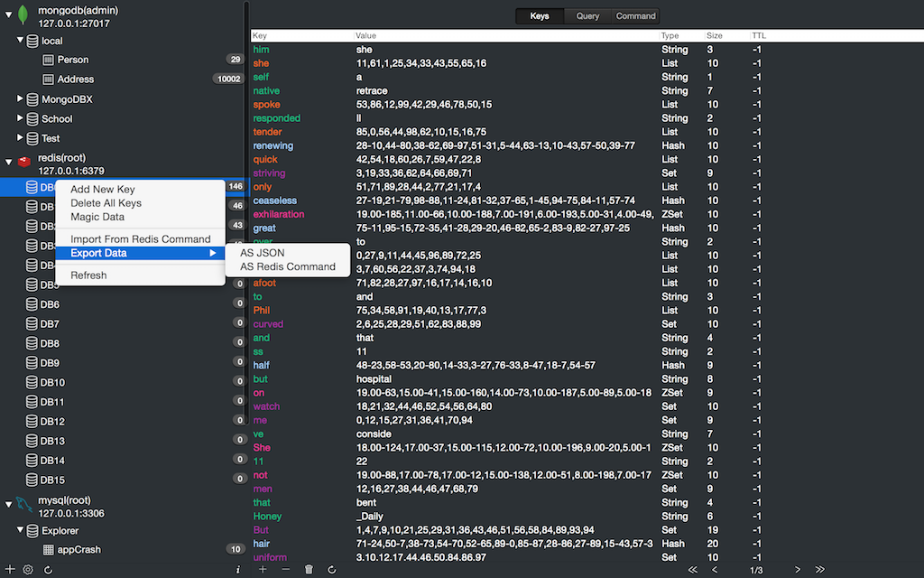This screenshot has width=924, height=578.
Task: Click the MySQL dolphin connection icon
Action: click(x=23, y=506)
